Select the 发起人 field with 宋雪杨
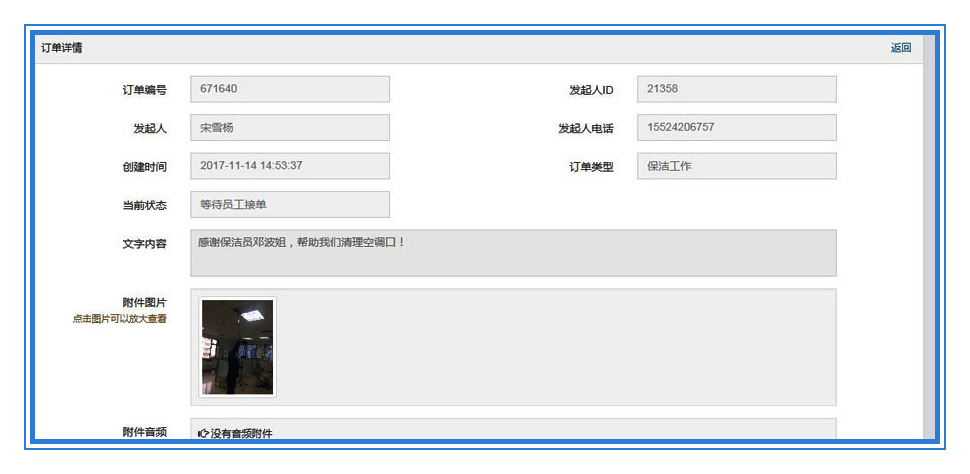Viewport: 970px width, 474px height. 290,127
